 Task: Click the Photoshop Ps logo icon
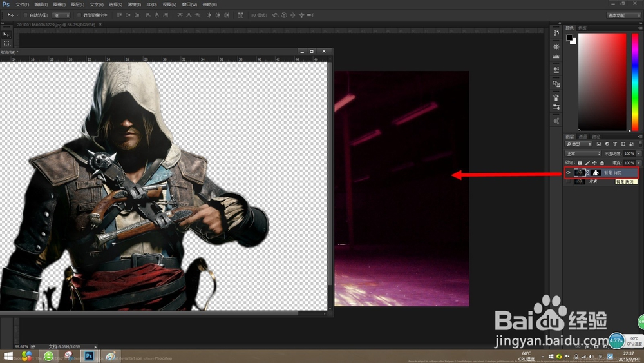pyautogui.click(x=6, y=4)
